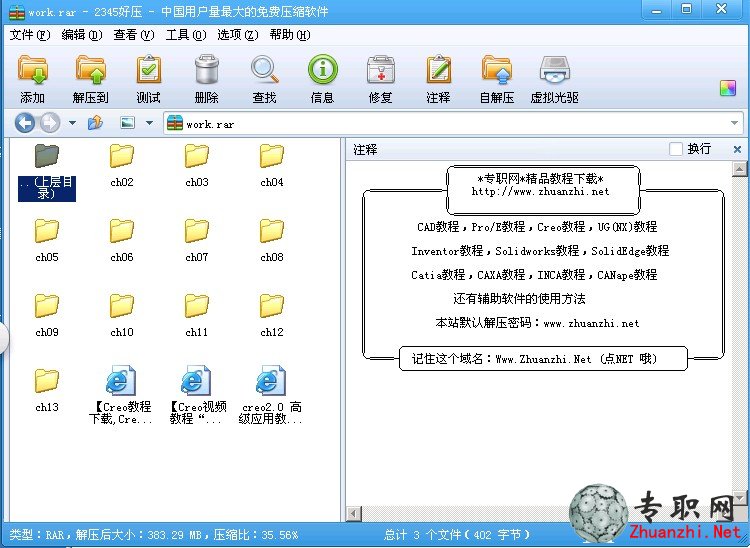This screenshot has height=548, width=750.
Task: Expand the work.rar address bar dropdown
Action: pyautogui.click(x=735, y=123)
